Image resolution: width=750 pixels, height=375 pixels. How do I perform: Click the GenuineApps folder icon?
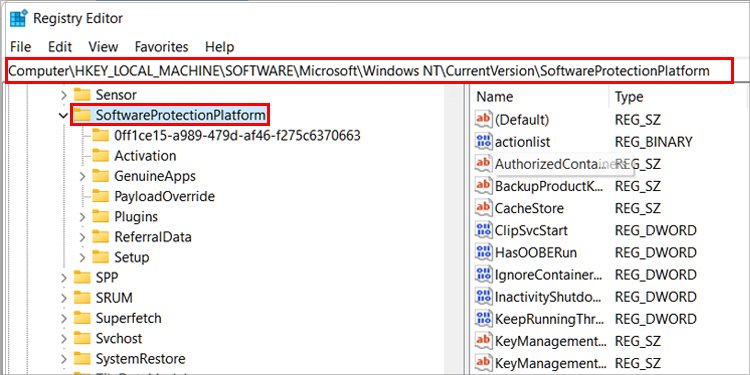[x=100, y=176]
